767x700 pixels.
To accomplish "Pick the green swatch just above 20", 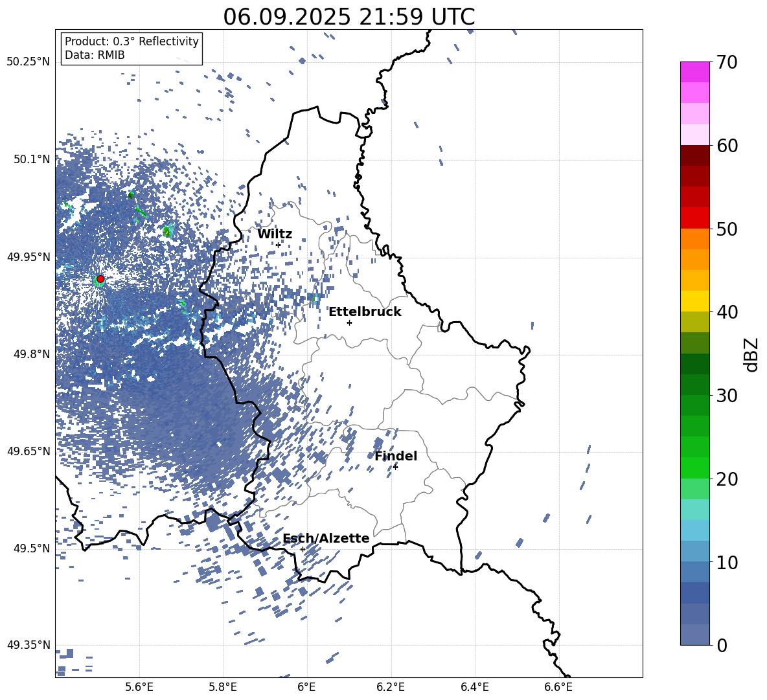I will [695, 468].
